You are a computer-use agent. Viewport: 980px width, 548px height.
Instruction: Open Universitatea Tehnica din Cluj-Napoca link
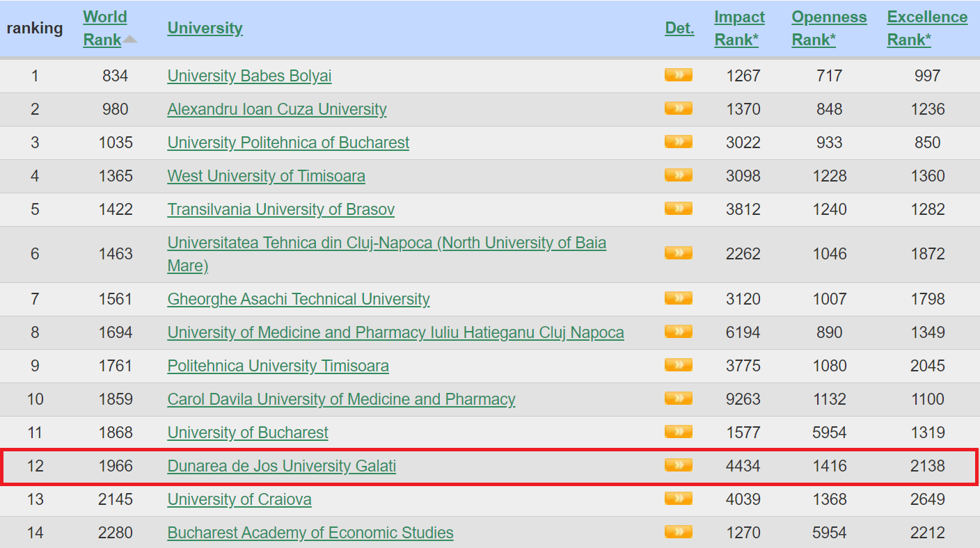386,254
